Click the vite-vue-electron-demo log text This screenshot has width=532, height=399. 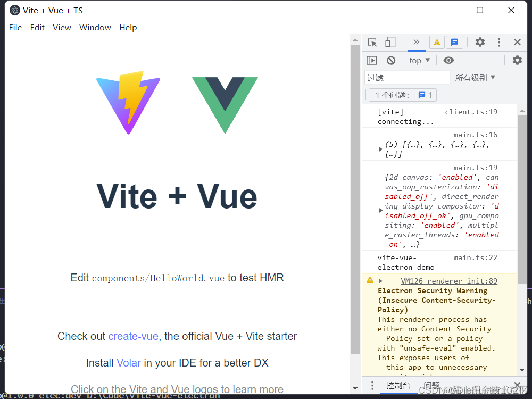point(406,263)
